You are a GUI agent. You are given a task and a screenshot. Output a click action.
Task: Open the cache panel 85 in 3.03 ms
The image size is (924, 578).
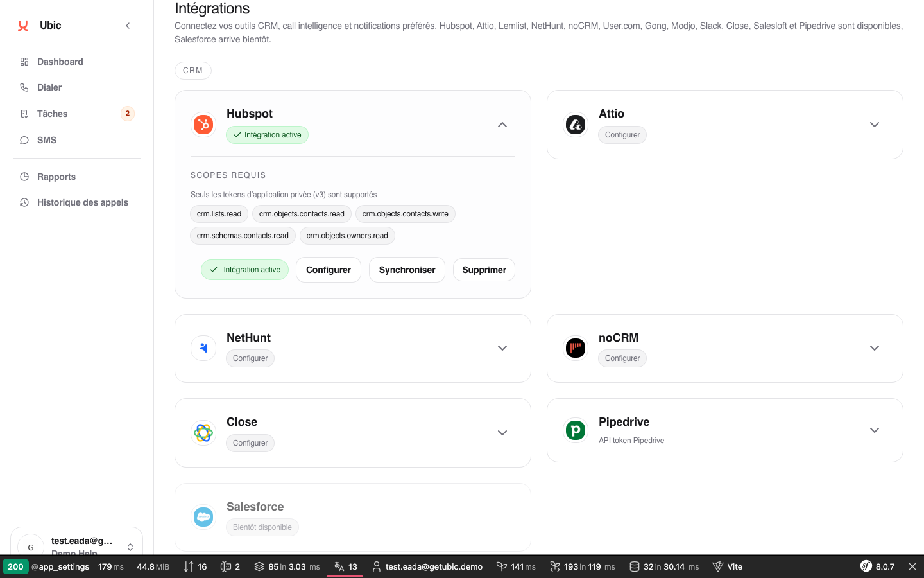(287, 566)
